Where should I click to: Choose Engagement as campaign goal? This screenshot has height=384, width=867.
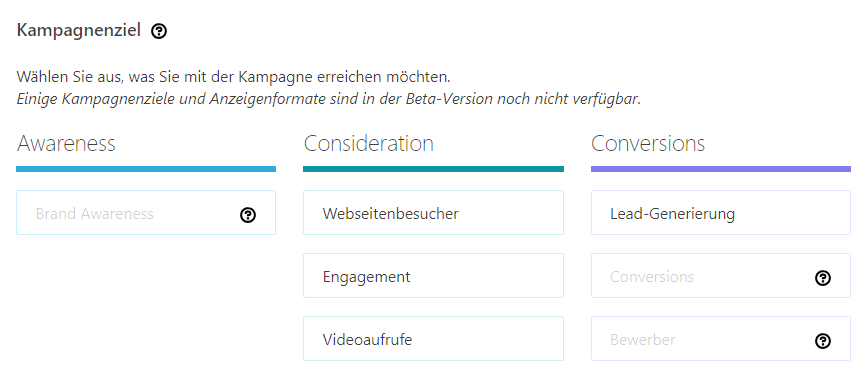pos(434,276)
